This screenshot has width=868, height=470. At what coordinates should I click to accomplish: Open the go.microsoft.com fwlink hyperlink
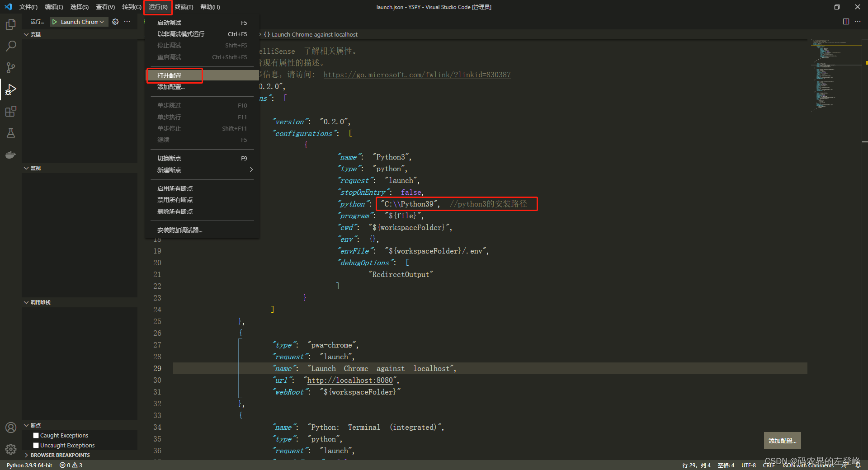pos(417,75)
